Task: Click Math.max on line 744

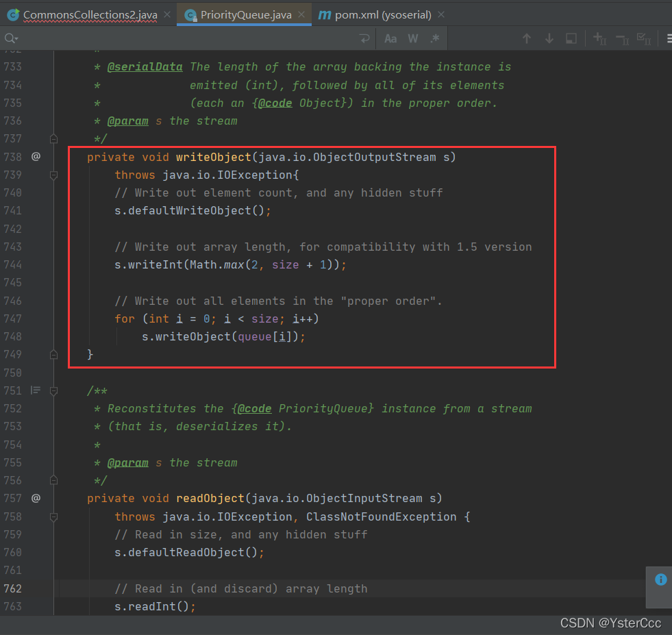Action: 217,265
